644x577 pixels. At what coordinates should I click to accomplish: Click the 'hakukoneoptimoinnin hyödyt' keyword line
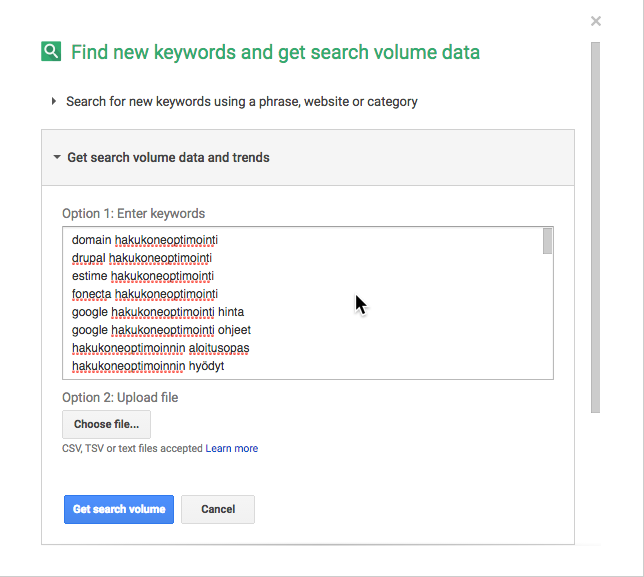[148, 366]
